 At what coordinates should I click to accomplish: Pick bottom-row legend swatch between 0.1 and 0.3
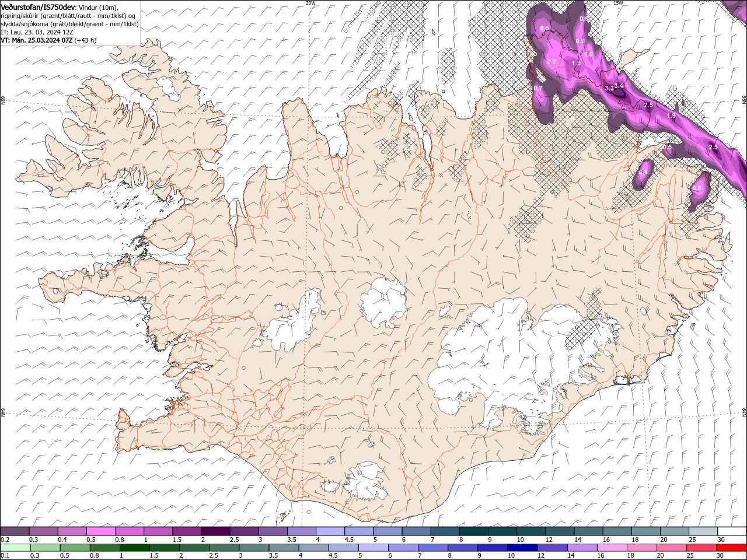point(15,548)
